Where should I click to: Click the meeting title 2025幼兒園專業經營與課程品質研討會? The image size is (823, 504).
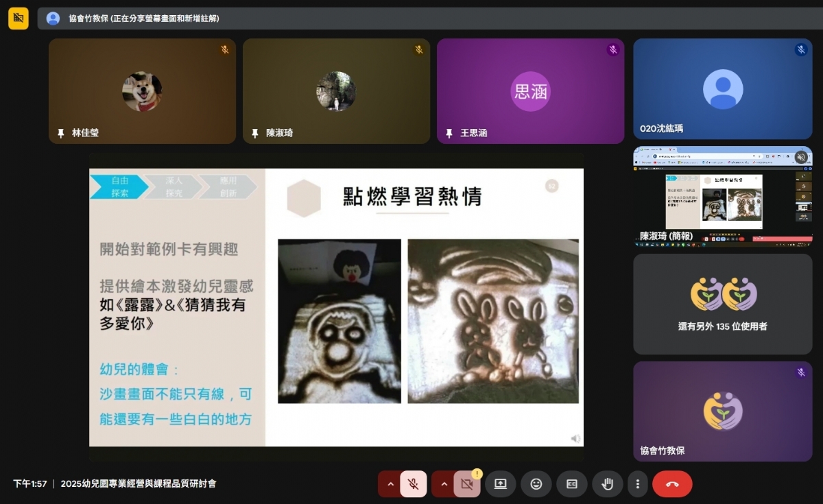tap(139, 484)
